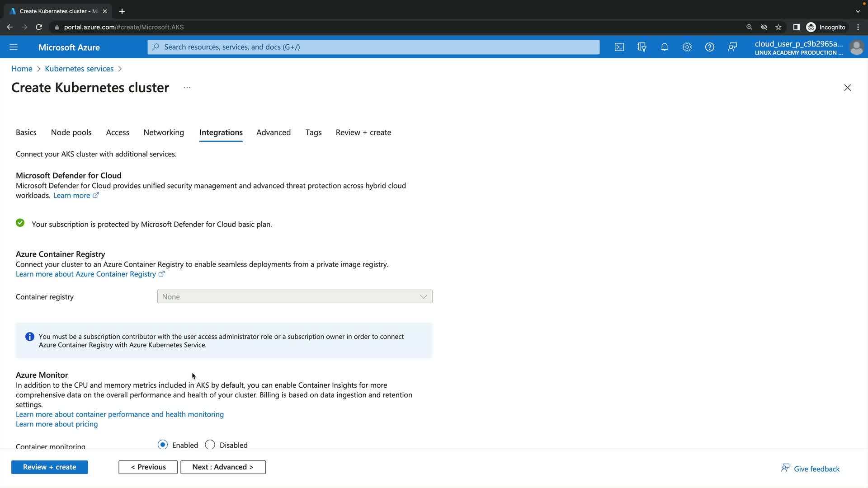Open Learn more about pricing link
Image resolution: width=868 pixels, height=488 pixels.
(57, 424)
